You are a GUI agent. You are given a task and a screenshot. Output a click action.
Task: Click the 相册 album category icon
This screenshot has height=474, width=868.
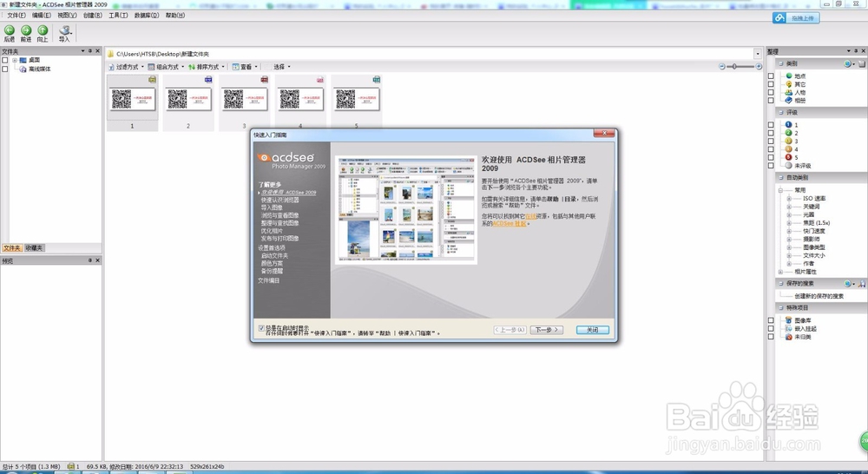[x=789, y=100]
